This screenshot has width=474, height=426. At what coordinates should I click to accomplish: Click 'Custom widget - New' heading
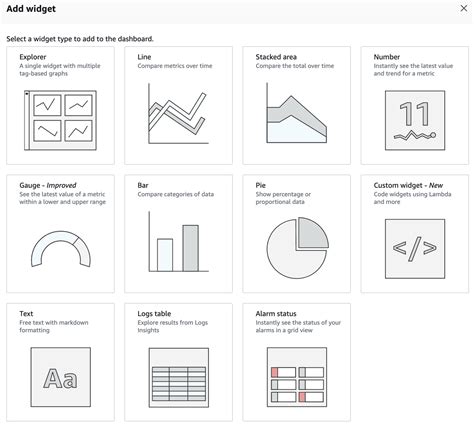pyautogui.click(x=408, y=185)
